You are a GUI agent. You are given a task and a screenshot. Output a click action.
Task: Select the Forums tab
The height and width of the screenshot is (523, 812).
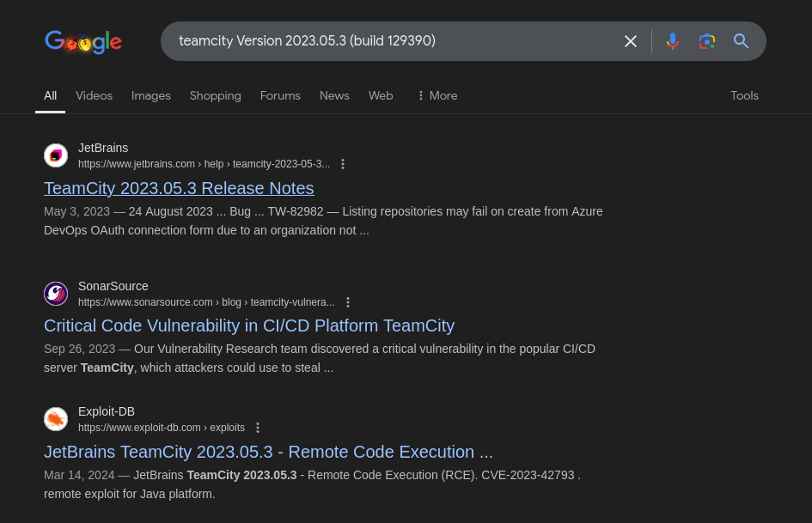point(280,96)
